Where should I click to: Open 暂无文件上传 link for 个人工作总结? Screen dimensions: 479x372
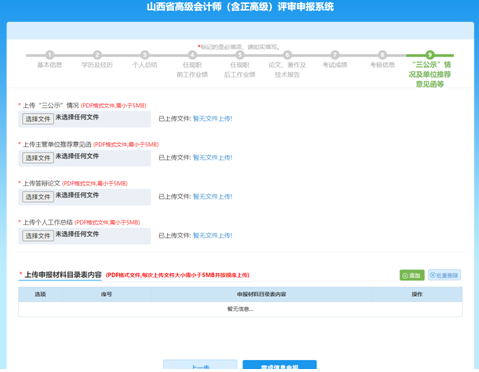pyautogui.click(x=213, y=236)
